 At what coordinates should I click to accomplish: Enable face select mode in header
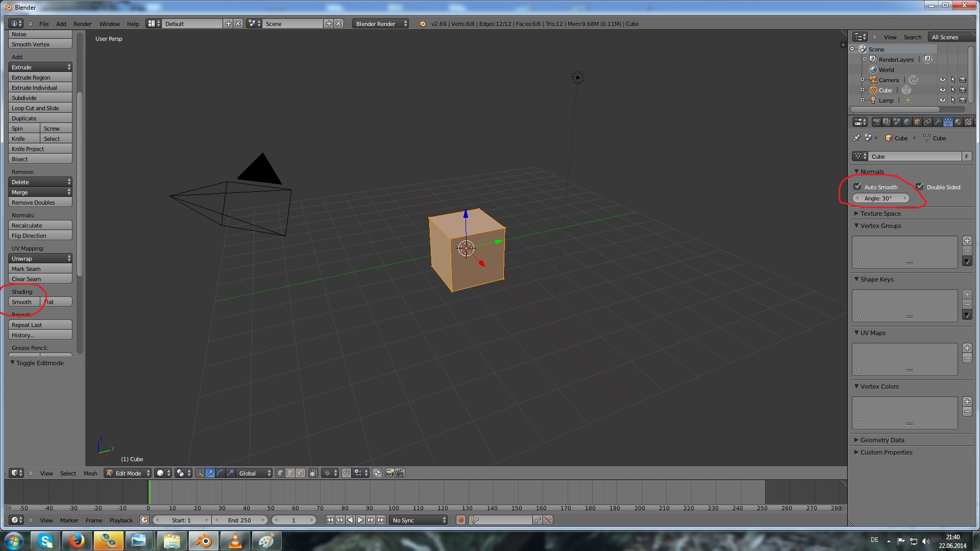pos(300,473)
